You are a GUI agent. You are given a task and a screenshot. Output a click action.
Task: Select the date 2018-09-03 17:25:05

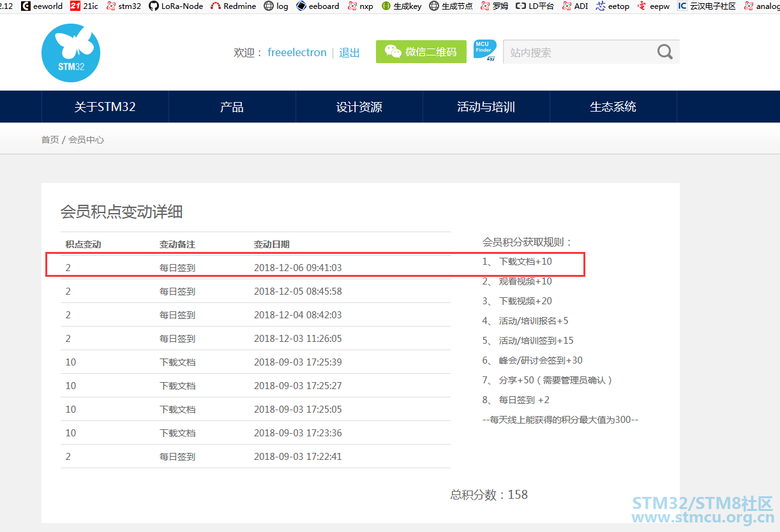click(x=298, y=410)
